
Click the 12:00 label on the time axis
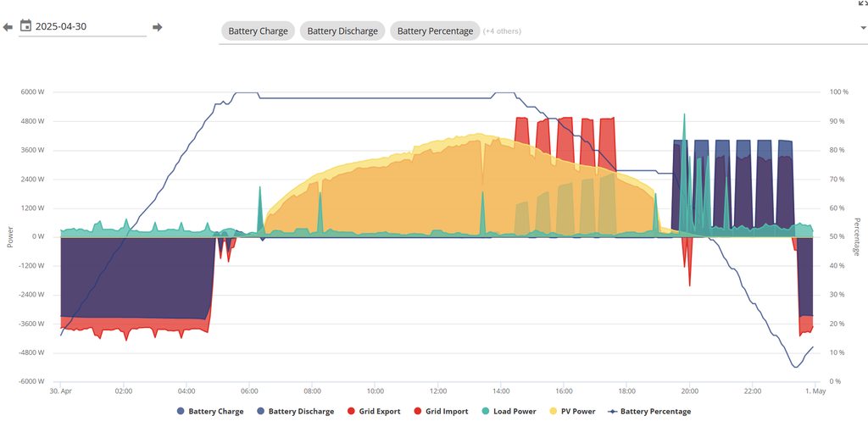tap(438, 391)
